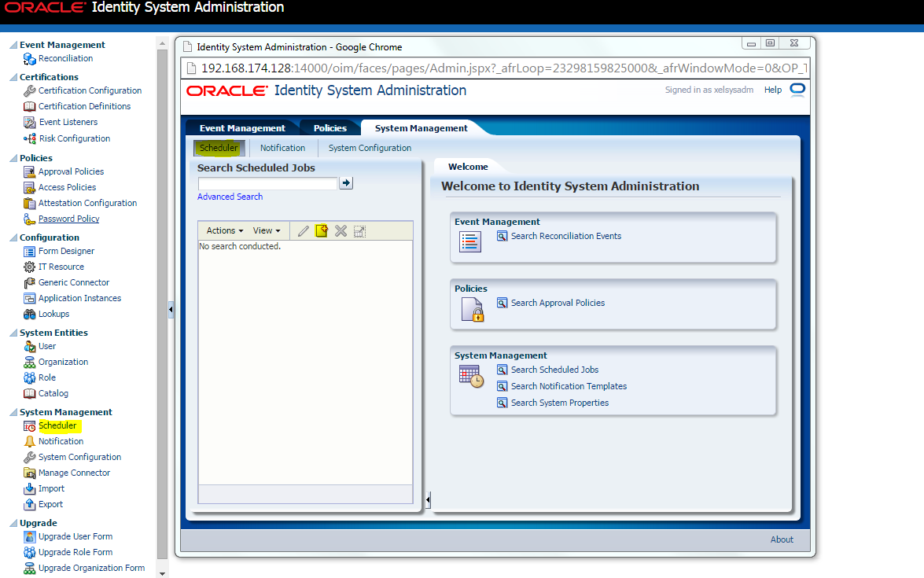This screenshot has width=924, height=578.
Task: Collapse Search Scheduled Jobs panel via splitter arrow
Action: [x=428, y=500]
